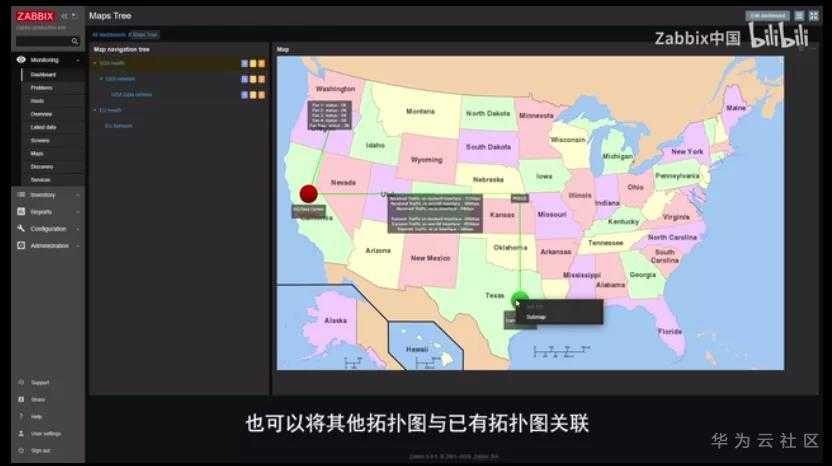Open Discovery under Monitoring
The width and height of the screenshot is (832, 466).
click(x=42, y=167)
